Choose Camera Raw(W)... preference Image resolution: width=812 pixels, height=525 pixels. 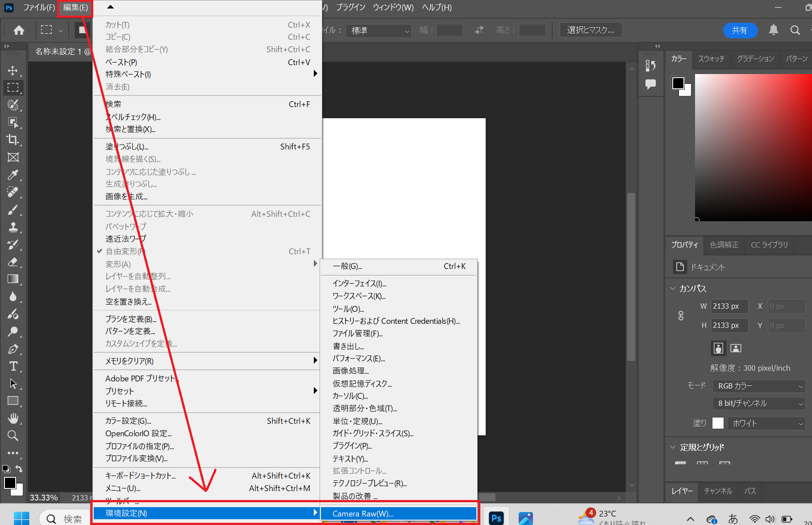(399, 514)
